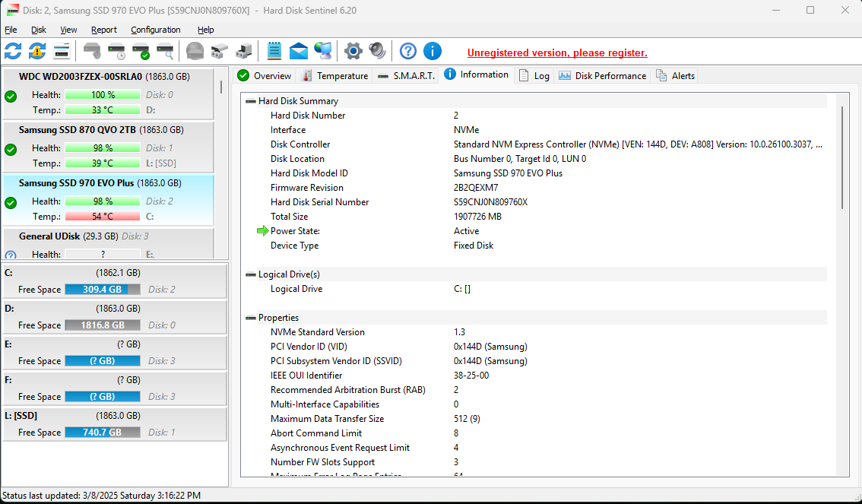Switch to the Overview tab

(265, 76)
